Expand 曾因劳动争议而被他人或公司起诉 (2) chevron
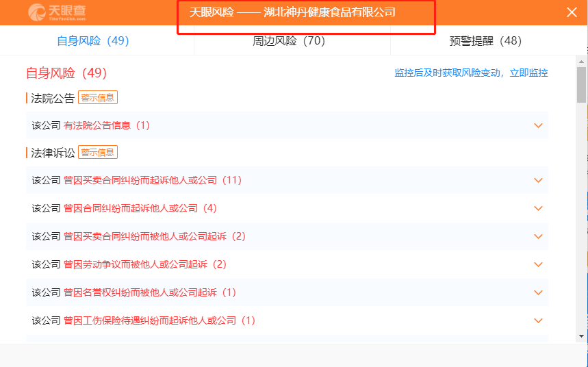588x367 pixels. coord(538,264)
